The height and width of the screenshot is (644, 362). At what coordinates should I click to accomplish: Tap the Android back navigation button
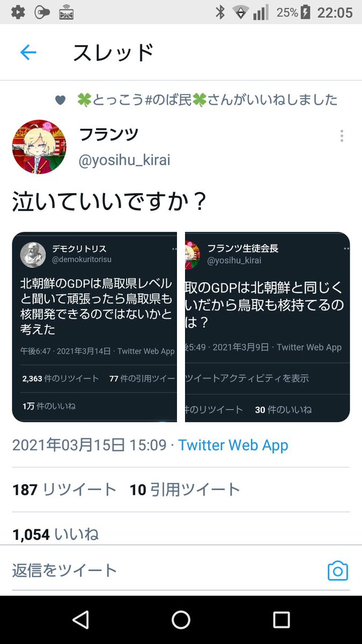click(x=80, y=620)
